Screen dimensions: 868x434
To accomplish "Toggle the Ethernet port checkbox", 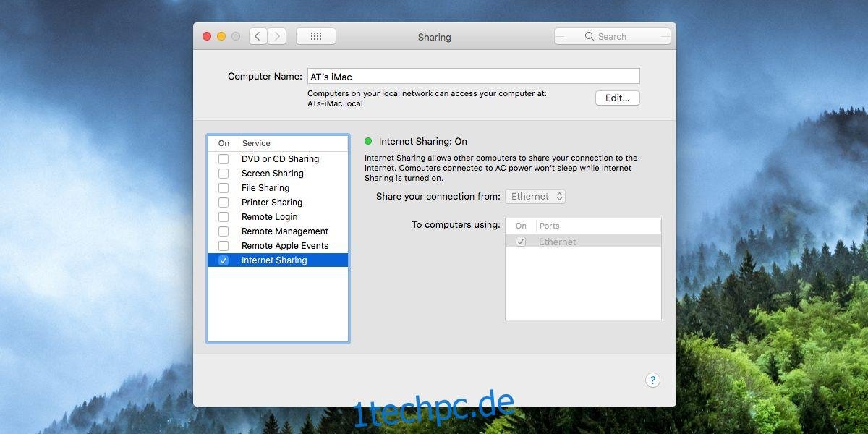I will pos(521,242).
